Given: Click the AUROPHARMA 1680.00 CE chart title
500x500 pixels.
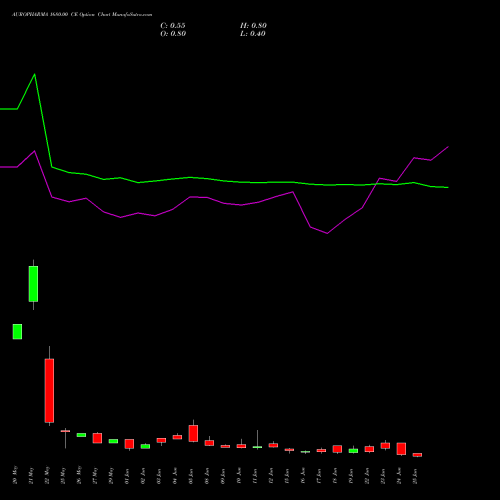Looking at the screenshot, I should coord(82,15).
